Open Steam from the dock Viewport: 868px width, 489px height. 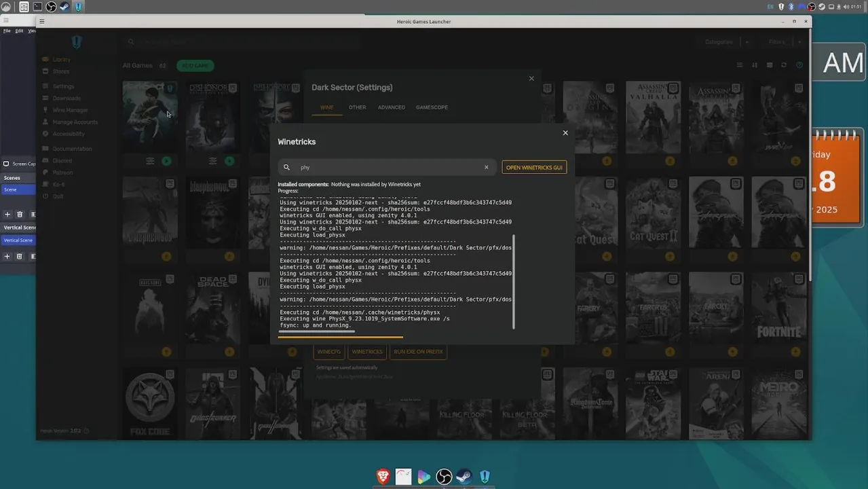[464, 477]
